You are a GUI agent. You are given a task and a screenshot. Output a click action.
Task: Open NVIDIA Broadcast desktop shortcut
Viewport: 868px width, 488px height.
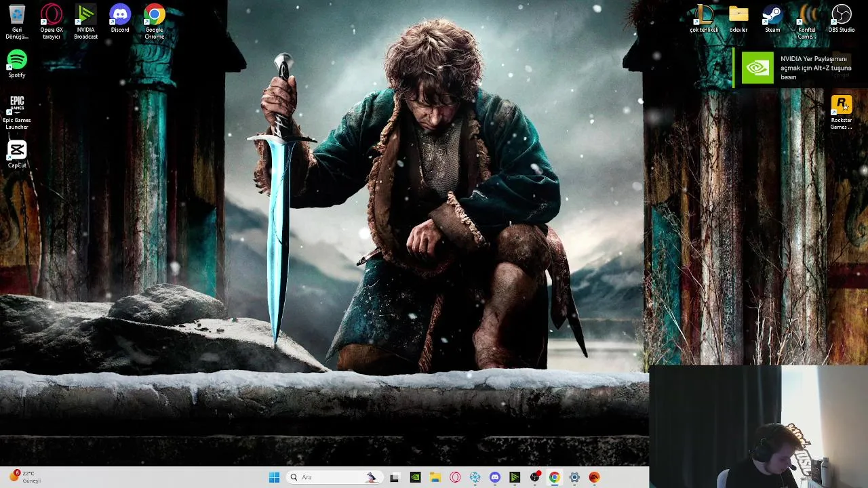(85, 22)
